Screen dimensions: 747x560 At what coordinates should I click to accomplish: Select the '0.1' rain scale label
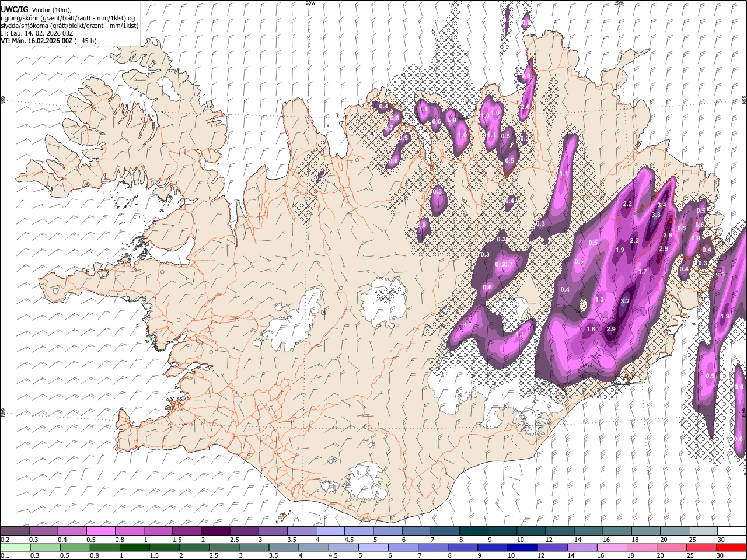tap(5, 556)
